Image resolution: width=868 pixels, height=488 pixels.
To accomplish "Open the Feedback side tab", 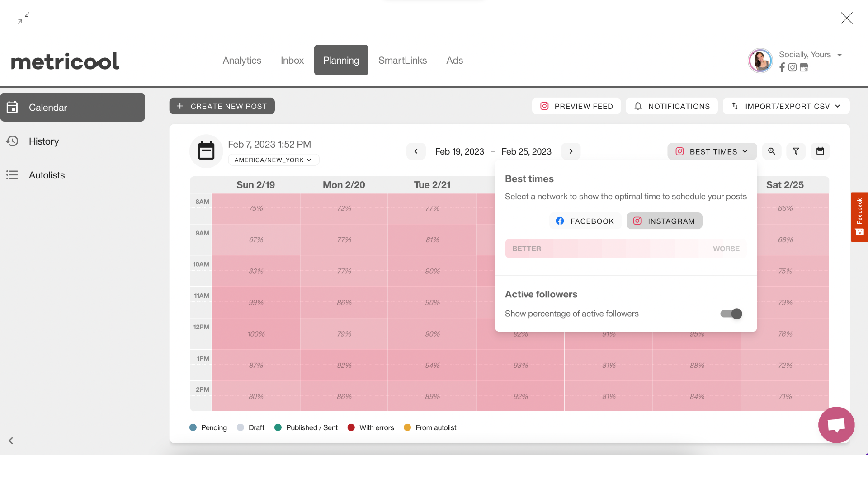I will 859,217.
